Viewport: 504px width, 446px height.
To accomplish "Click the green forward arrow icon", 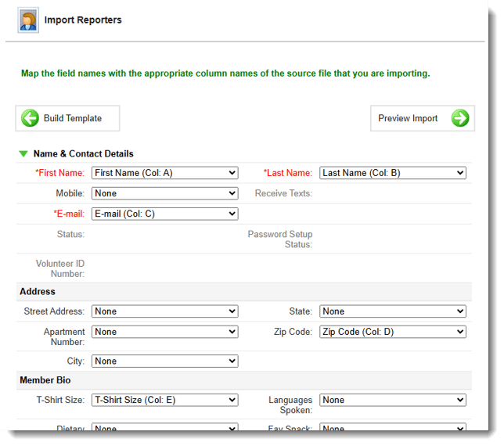I will click(460, 119).
